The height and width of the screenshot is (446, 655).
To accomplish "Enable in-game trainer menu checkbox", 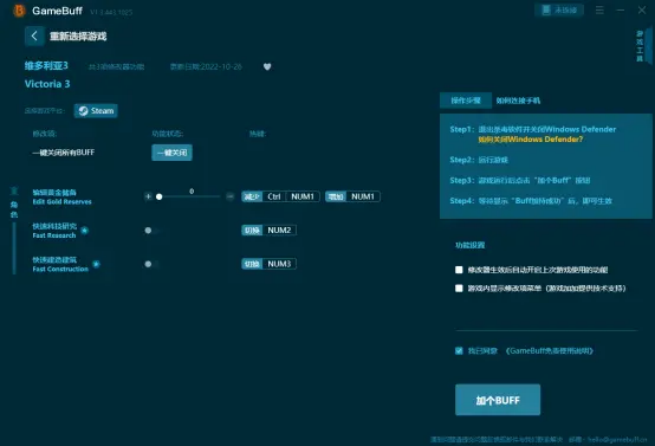I will [459, 288].
